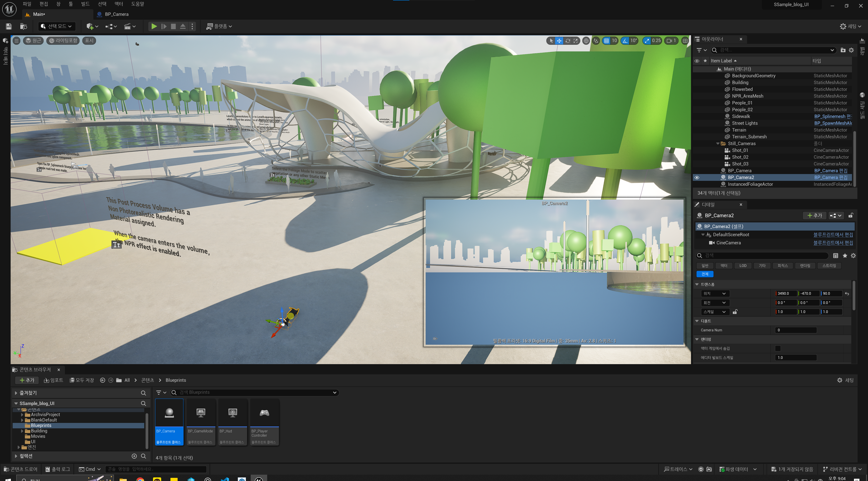Check the 액터 게임에서 숨김 checkbox
868x481 pixels.
(778, 348)
